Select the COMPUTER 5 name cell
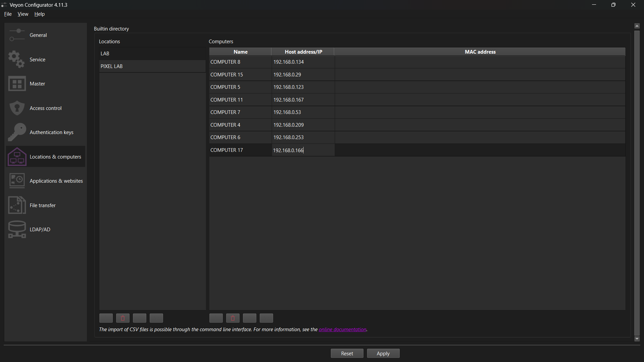This screenshot has height=362, width=644. point(240,87)
